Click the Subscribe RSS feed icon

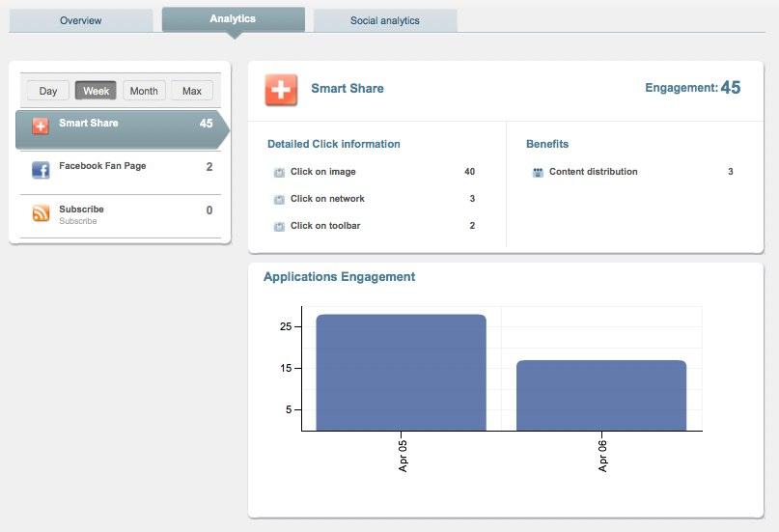click(x=41, y=213)
